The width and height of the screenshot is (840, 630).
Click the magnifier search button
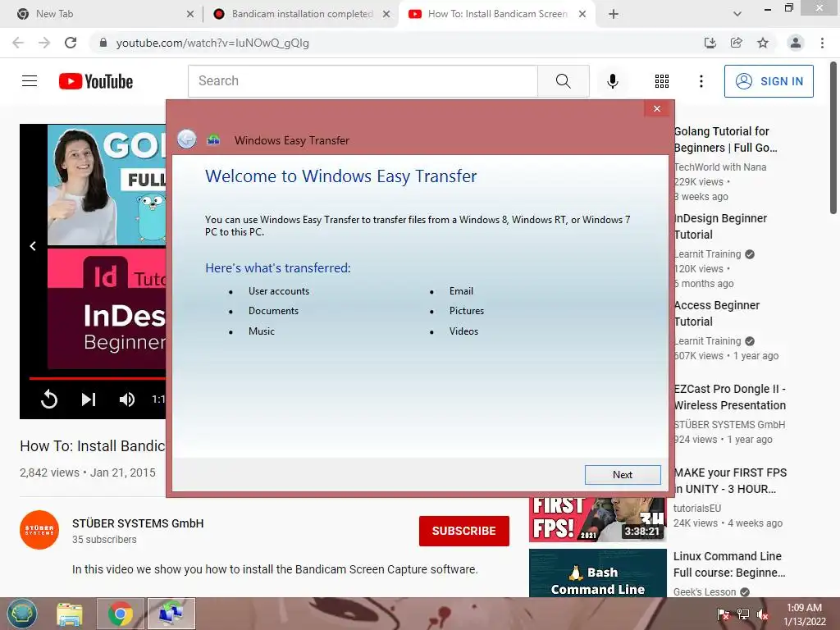[563, 81]
